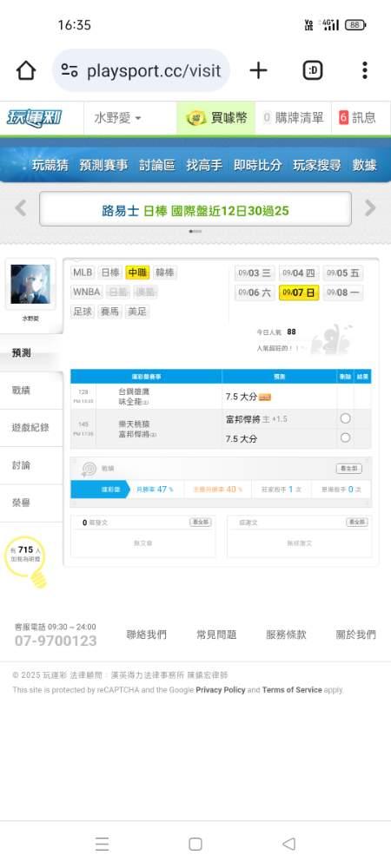This screenshot has width=391, height=868.
Task: Select the MLB league filter
Action: (83, 273)
